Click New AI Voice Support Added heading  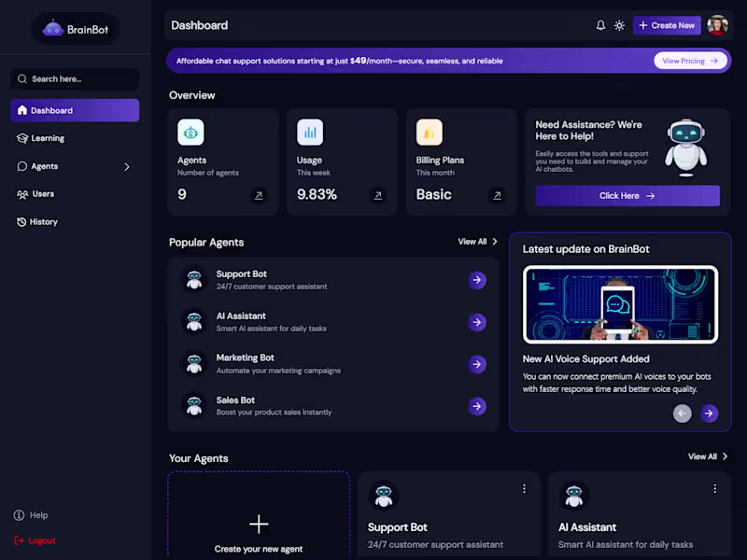[586, 359]
